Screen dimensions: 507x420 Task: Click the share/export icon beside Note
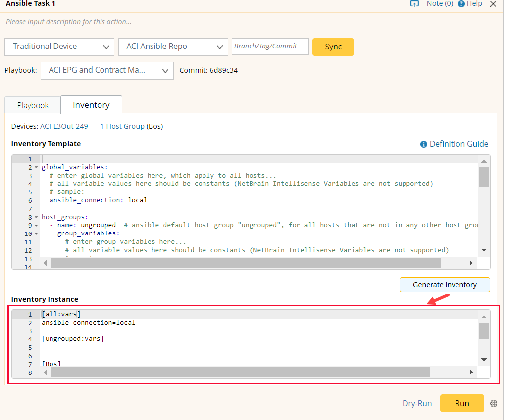[414, 4]
